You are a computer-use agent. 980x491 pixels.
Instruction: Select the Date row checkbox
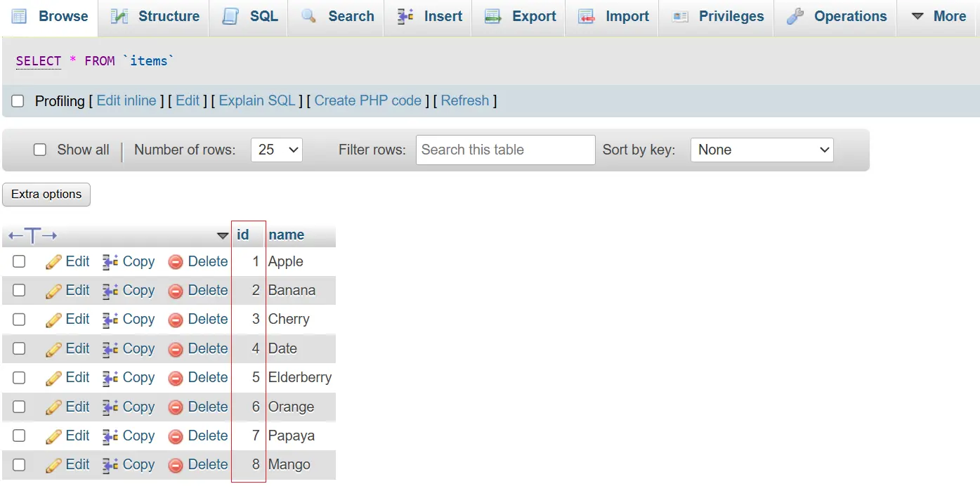(19, 348)
